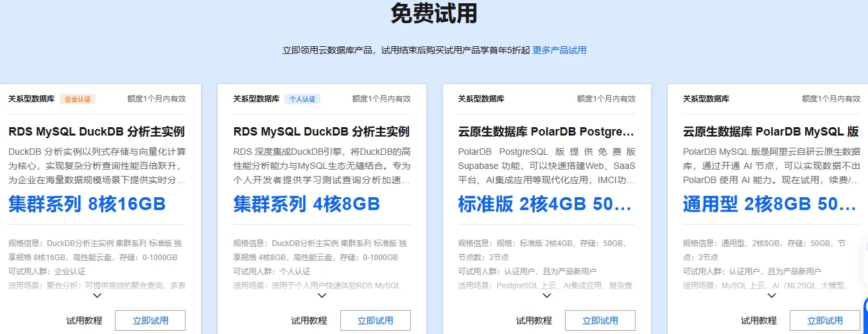
Task: Click the 免费试用 heading
Action: pos(434,13)
